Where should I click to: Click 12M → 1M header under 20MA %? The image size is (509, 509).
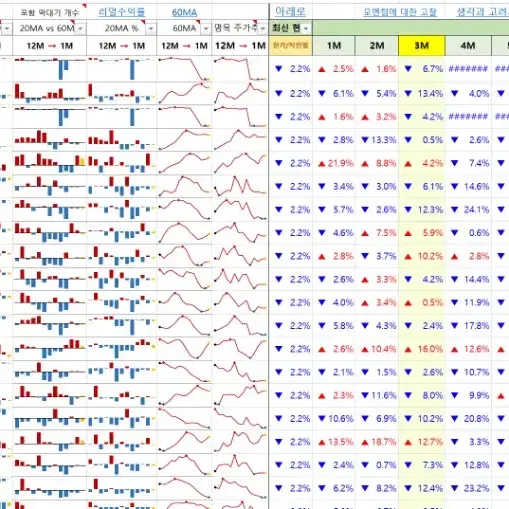click(x=122, y=46)
